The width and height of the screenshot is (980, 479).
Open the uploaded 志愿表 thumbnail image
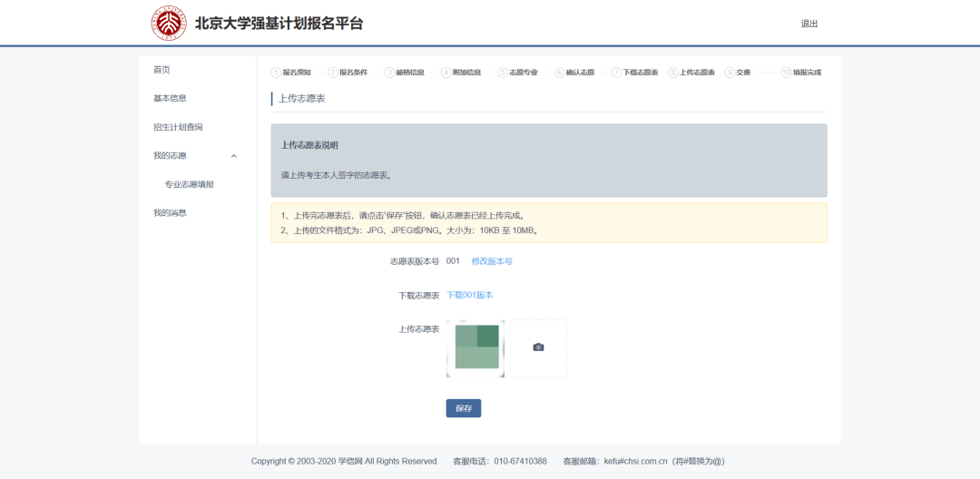pos(475,348)
